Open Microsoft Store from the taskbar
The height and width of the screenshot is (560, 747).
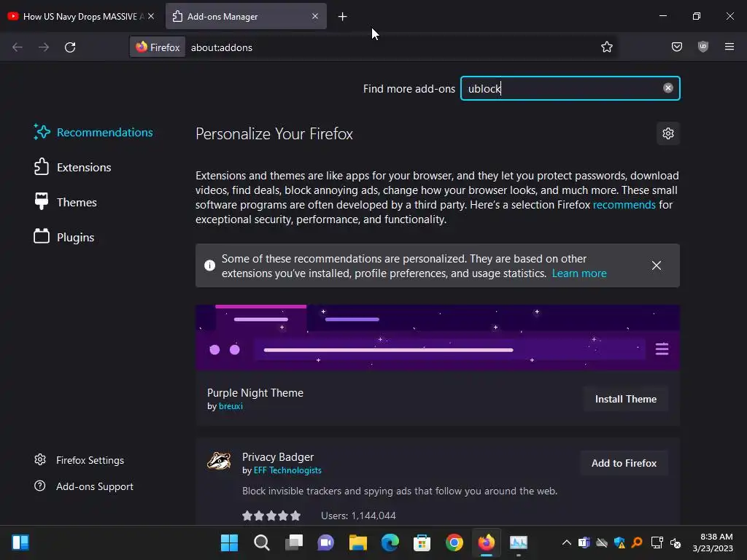coord(422,542)
